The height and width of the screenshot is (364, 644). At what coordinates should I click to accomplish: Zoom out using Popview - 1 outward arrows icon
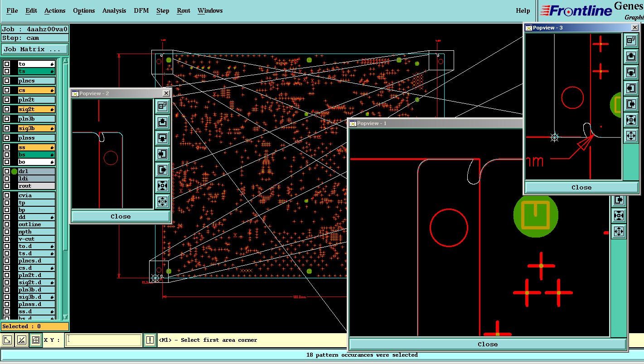click(x=619, y=232)
